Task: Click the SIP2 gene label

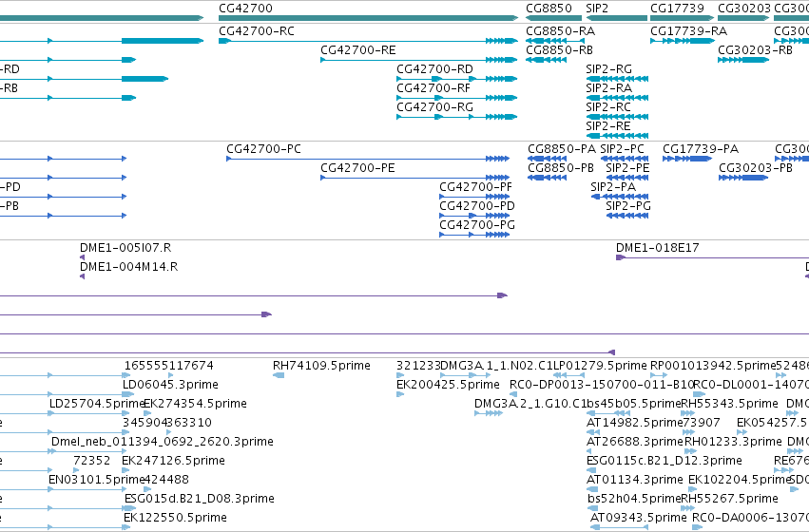Action: (597, 9)
